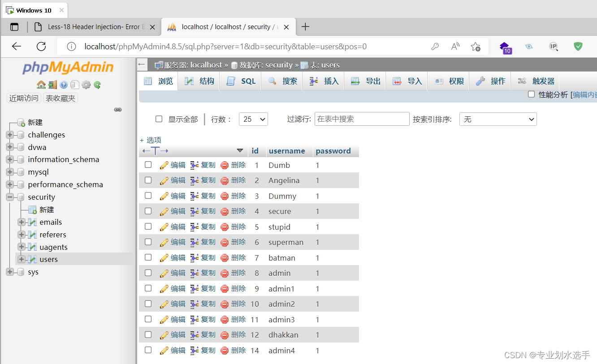Open the 搜索 tab
Viewport: 597px width, 364px height.
point(282,81)
